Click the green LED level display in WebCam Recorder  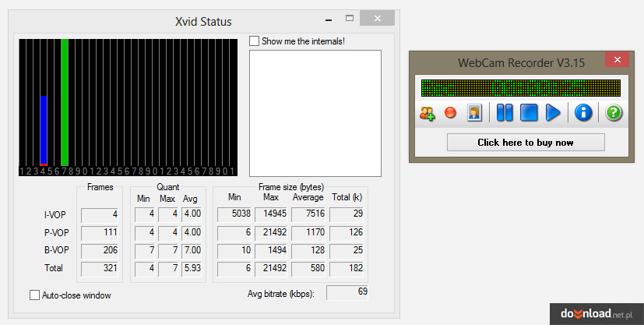coord(521,88)
